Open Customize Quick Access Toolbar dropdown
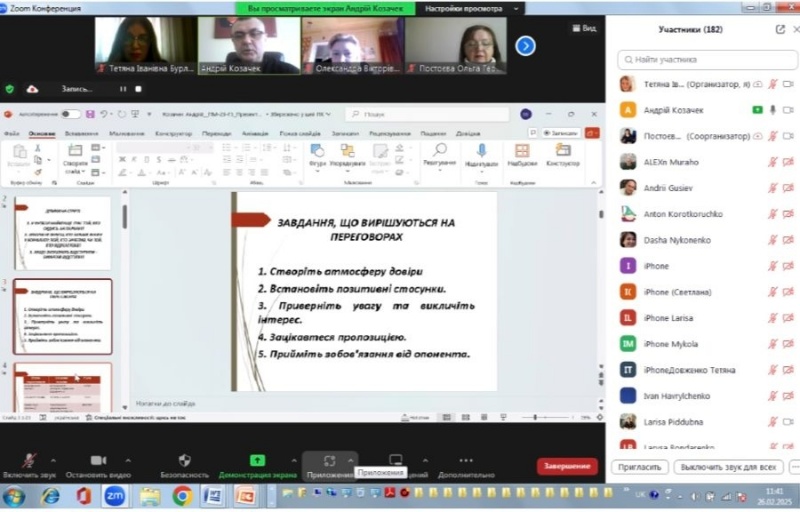The image size is (800, 512). tap(149, 114)
